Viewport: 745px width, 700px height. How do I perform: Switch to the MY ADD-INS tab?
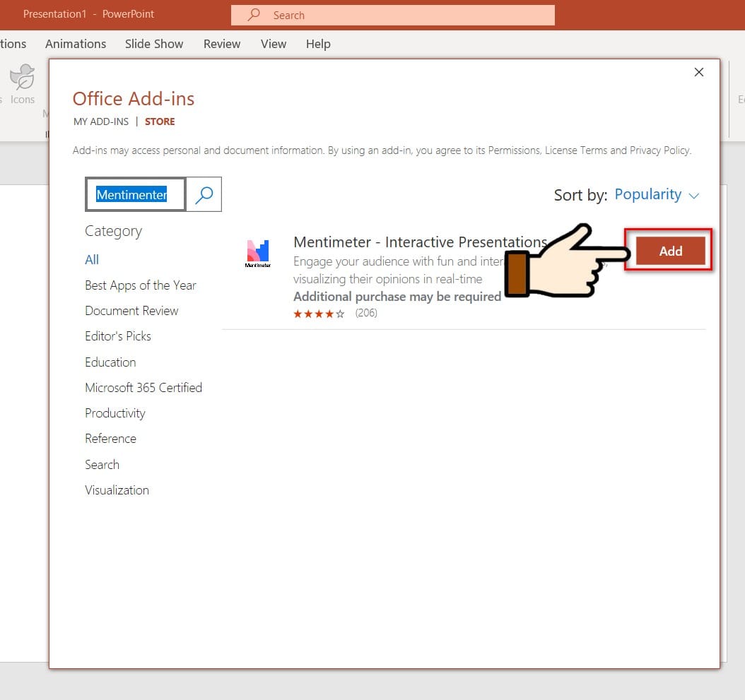pos(100,121)
